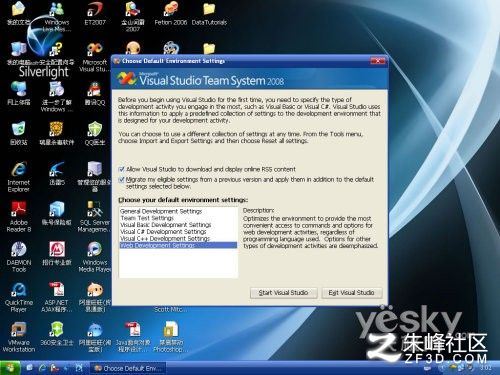Select Team Test Settings in list

tap(178, 218)
